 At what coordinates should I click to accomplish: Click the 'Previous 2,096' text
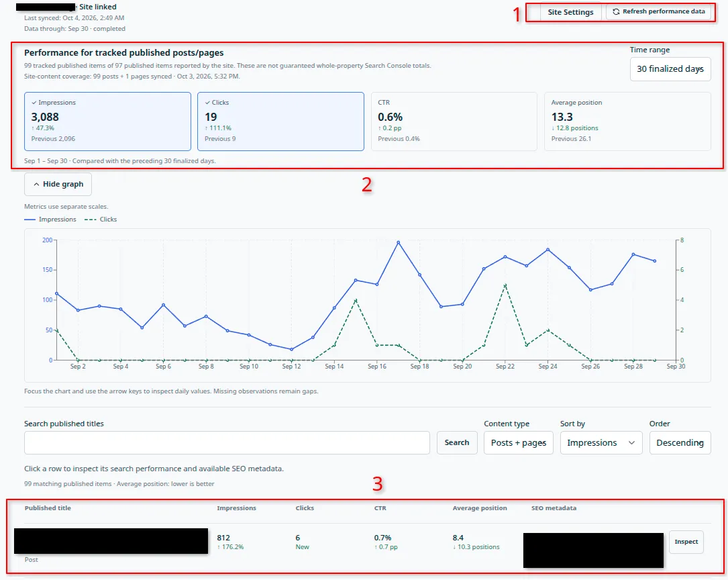(53, 139)
